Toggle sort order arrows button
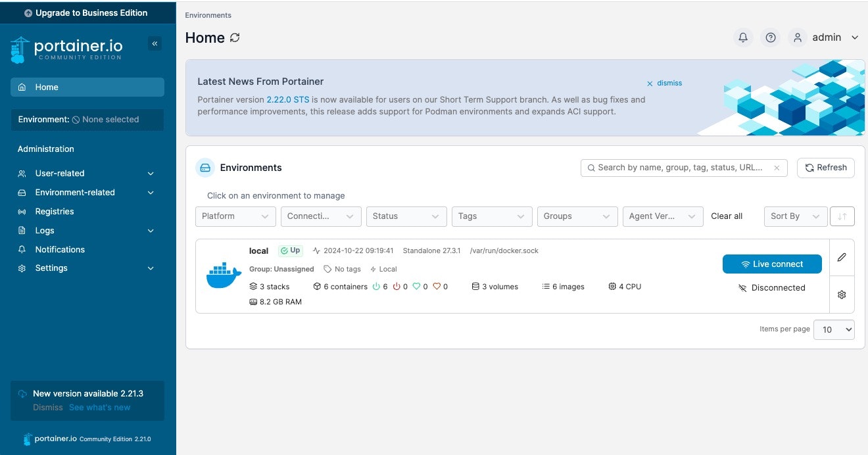The image size is (868, 455). point(842,216)
